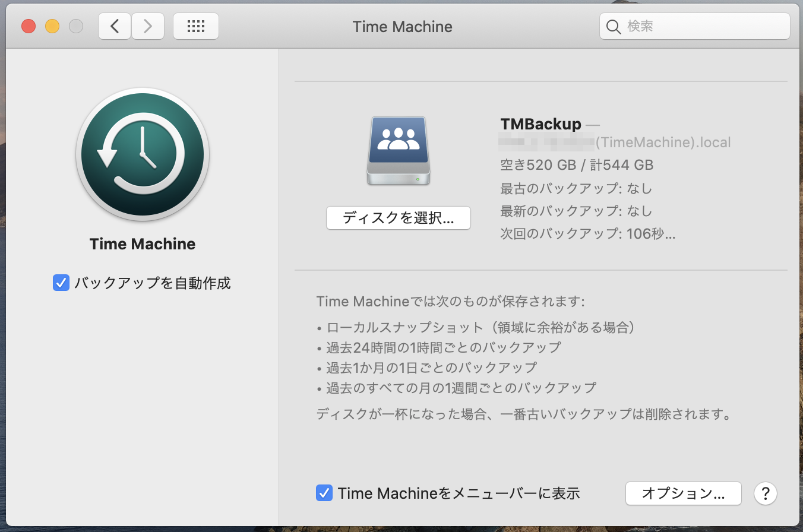Toggle Time Machineをメニューバーに表示 checkbox
This screenshot has width=803, height=532.
click(324, 493)
